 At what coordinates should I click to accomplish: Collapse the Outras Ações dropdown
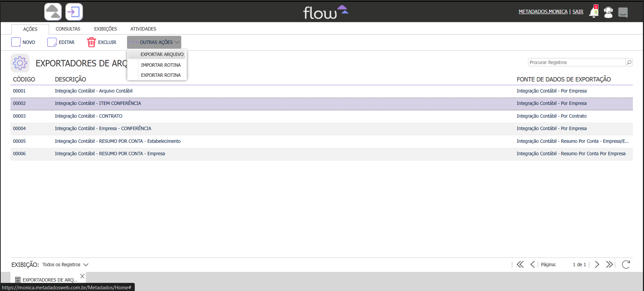(x=154, y=42)
